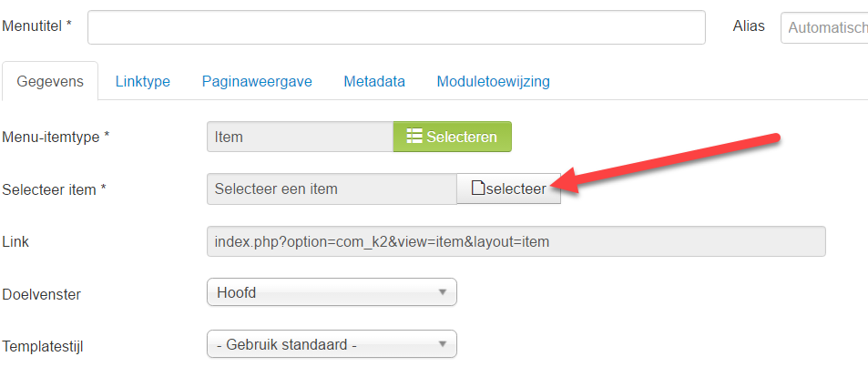Focus the Menutitel text field

tap(396, 27)
